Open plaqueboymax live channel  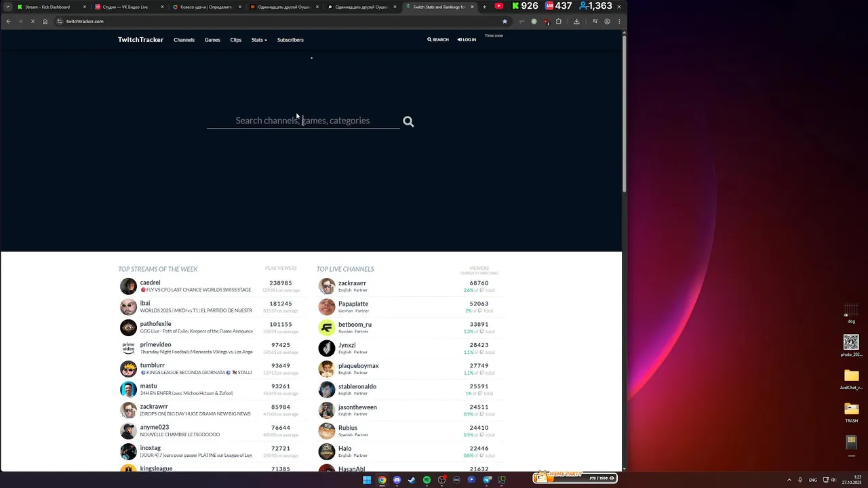(x=359, y=365)
